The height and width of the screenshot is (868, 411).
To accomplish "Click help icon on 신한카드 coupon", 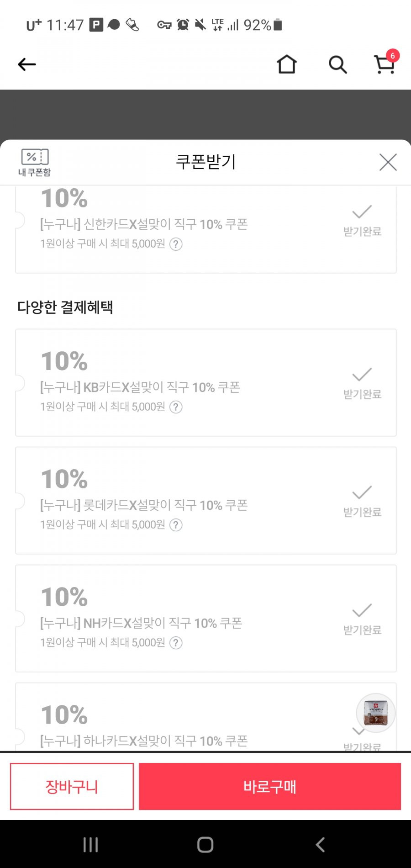I will (176, 244).
